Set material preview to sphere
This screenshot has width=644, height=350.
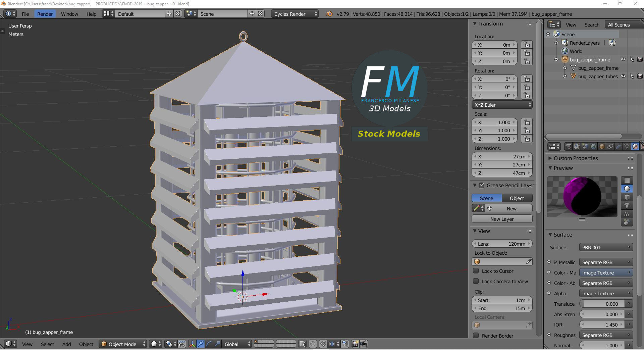pos(627,189)
